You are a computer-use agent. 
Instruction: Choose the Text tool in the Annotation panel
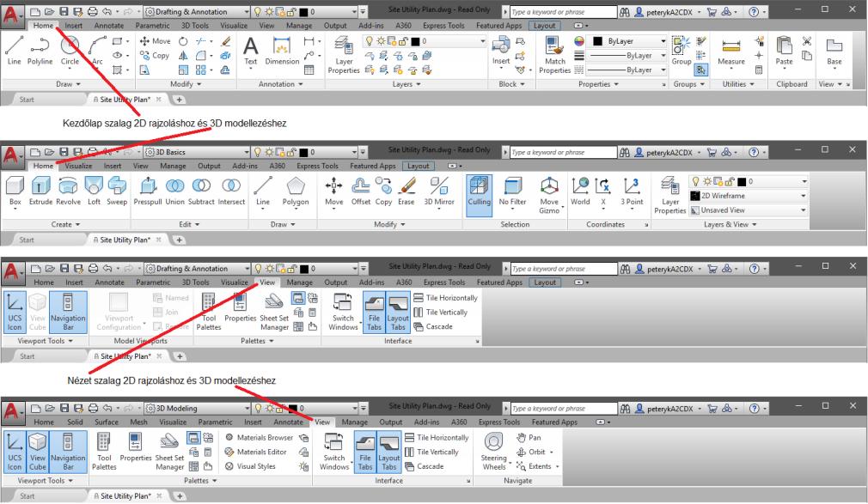[251, 51]
